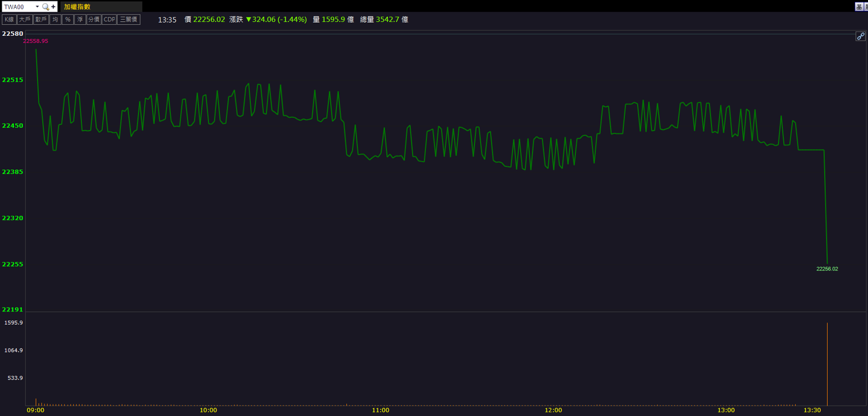Toggle the K線 chart button
Image resolution: width=868 pixels, height=416 pixels.
(9, 20)
